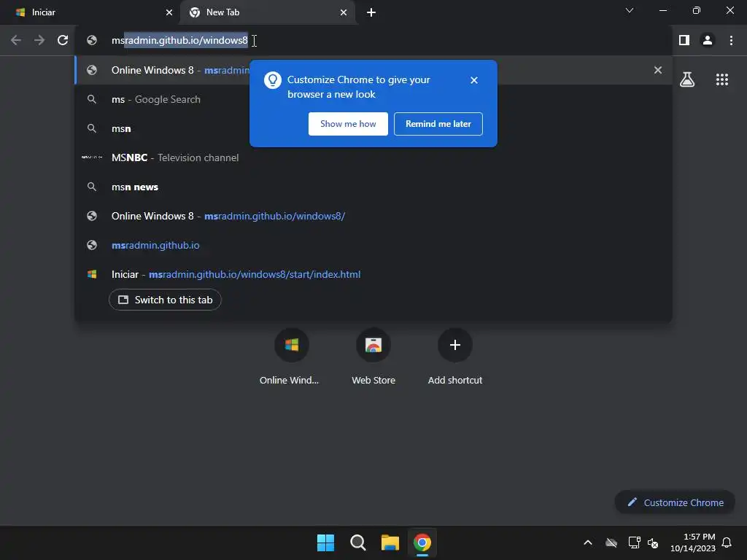Click the globe icon in address bar
This screenshot has height=560, width=747.
pos(92,41)
